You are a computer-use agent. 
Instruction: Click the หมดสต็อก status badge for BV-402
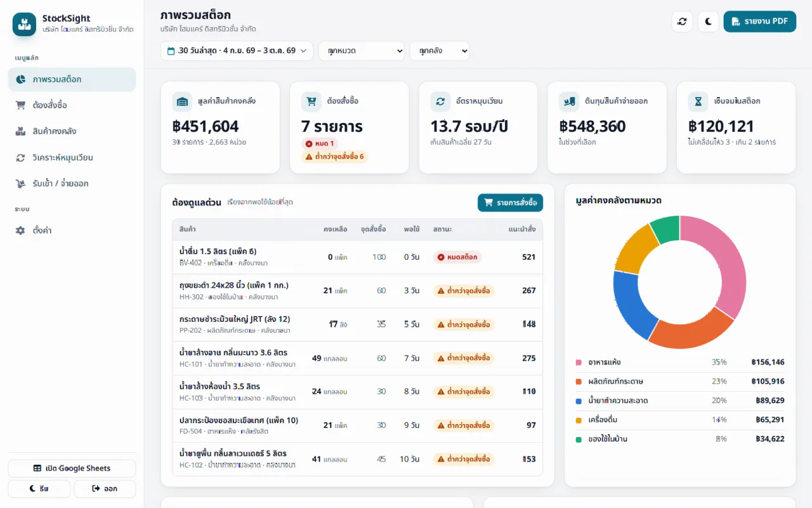click(x=457, y=257)
